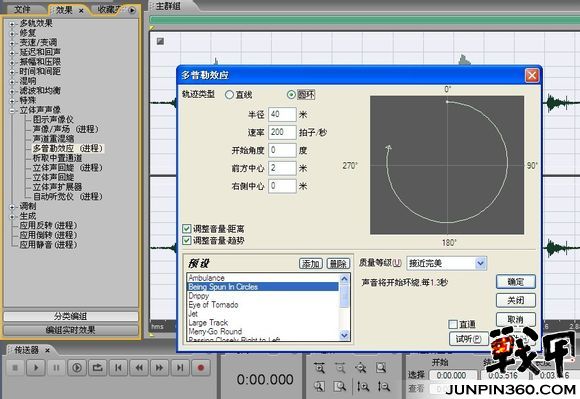
Task: Toggle the 调整音量-趋势 checkbox
Action: [187, 240]
